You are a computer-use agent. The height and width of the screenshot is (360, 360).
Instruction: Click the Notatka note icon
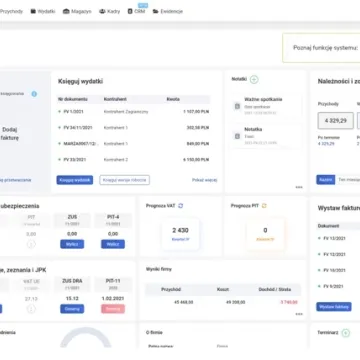[x=237, y=136]
